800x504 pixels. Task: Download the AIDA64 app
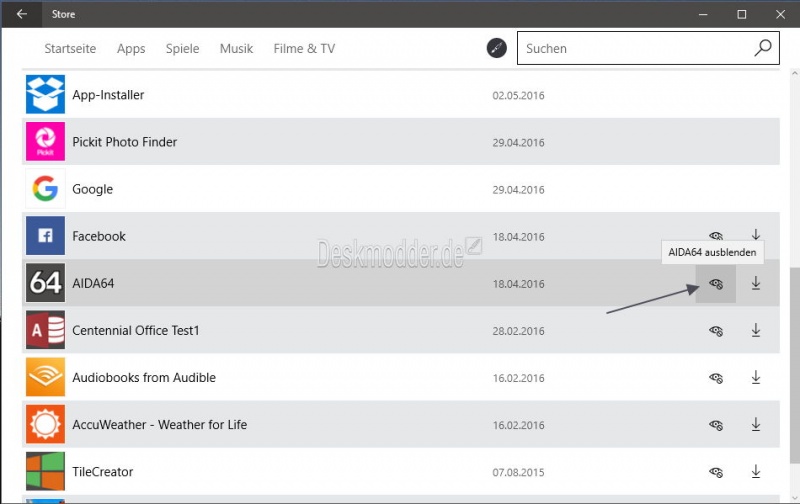pos(756,283)
